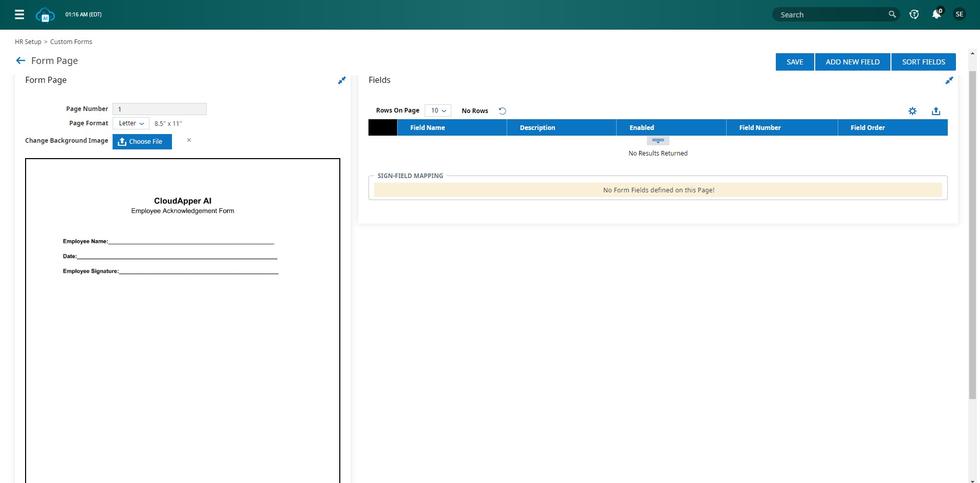
Task: Open the help question mark icon
Action: tap(914, 14)
